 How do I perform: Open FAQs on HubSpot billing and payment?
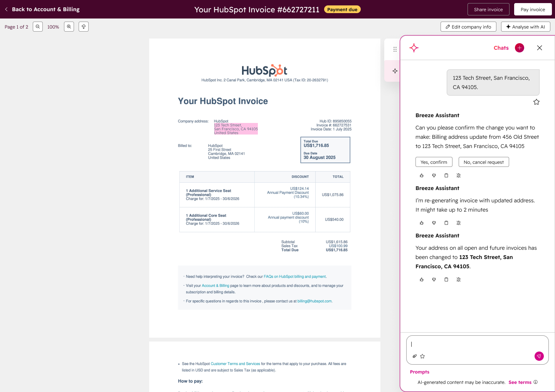pos(295,276)
